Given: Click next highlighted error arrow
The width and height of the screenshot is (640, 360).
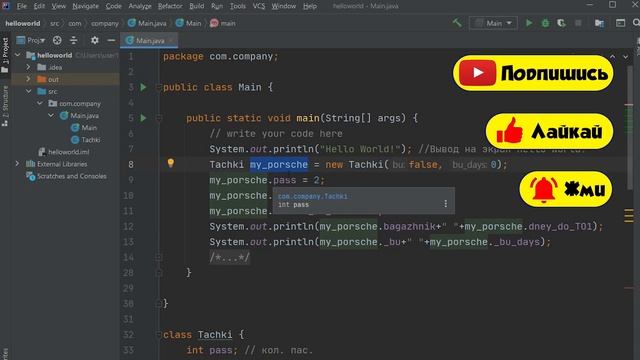Looking at the screenshot, I should point(625,57).
